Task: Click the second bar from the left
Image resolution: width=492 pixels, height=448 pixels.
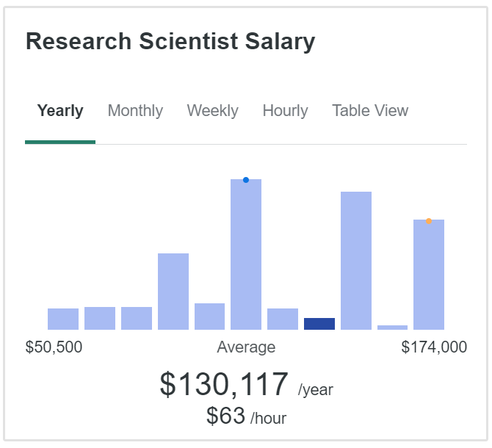Action: tap(100, 318)
